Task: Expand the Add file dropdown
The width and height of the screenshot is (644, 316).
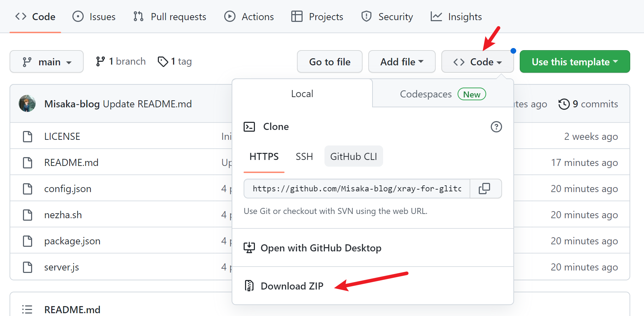Action: (x=401, y=62)
